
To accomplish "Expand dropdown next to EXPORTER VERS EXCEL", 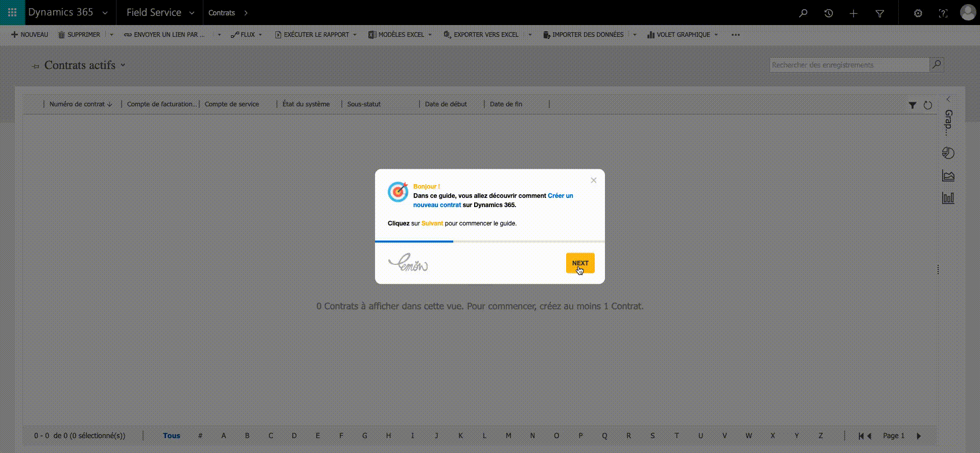I will (530, 35).
